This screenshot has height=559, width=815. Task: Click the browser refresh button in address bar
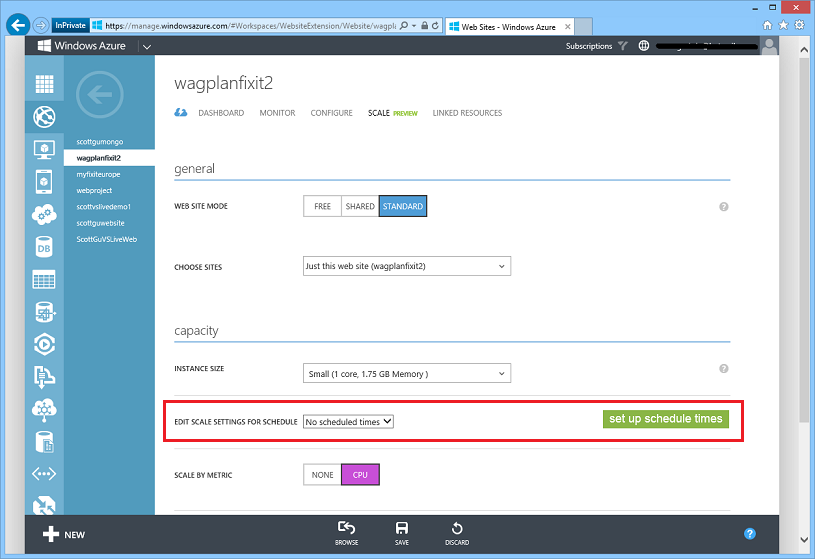[x=435, y=25]
